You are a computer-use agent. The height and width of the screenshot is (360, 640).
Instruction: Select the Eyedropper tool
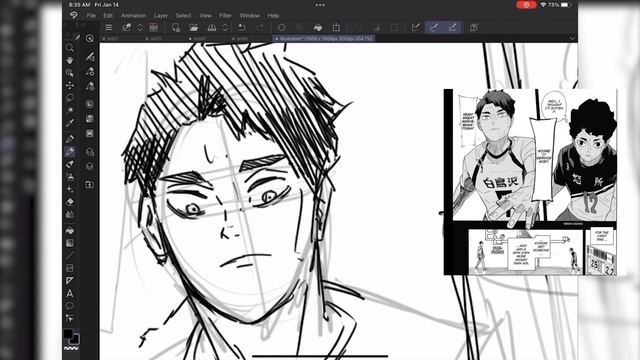pos(70,123)
